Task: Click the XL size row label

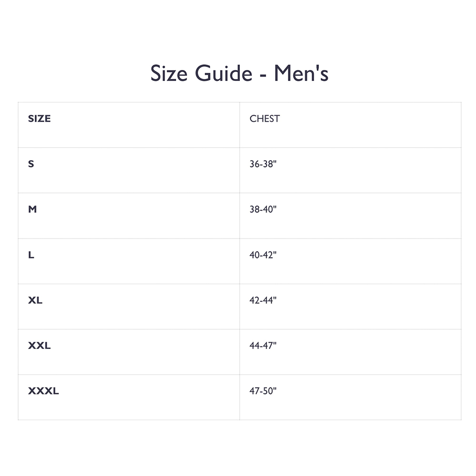Action: [x=35, y=300]
